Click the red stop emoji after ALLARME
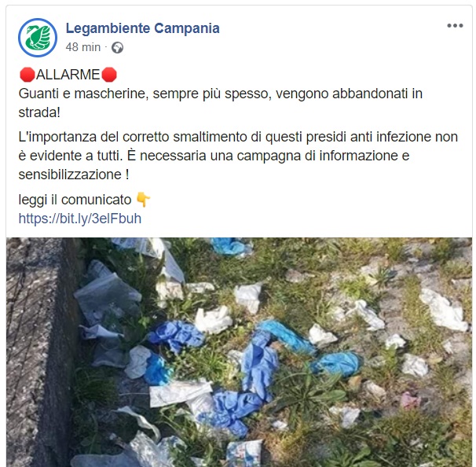This screenshot has height=467, width=476. tap(108, 75)
